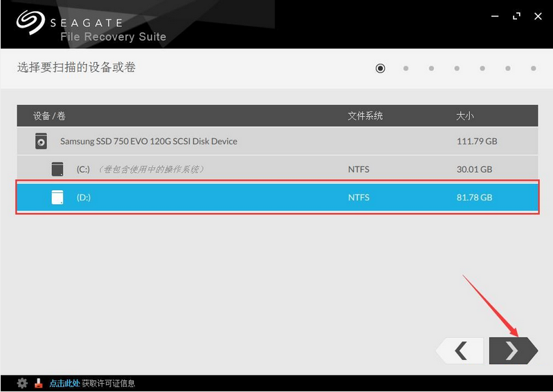Image resolution: width=553 pixels, height=392 pixels.
Task: Click the license stamp icon
Action: pos(39,383)
